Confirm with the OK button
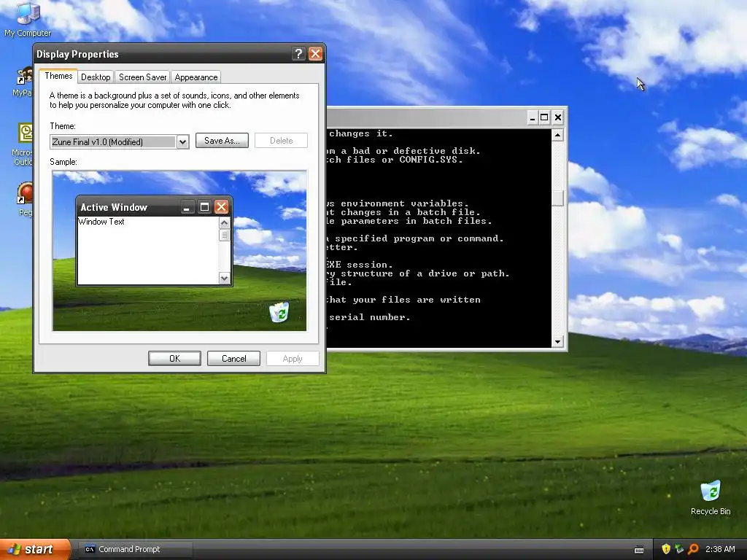Viewport: 747px width, 560px height. pyautogui.click(x=174, y=359)
